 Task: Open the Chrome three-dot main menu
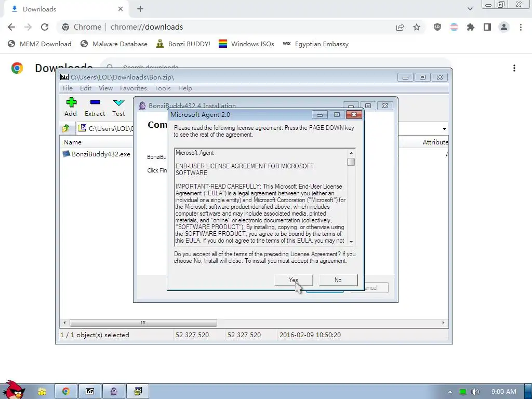[x=521, y=27]
